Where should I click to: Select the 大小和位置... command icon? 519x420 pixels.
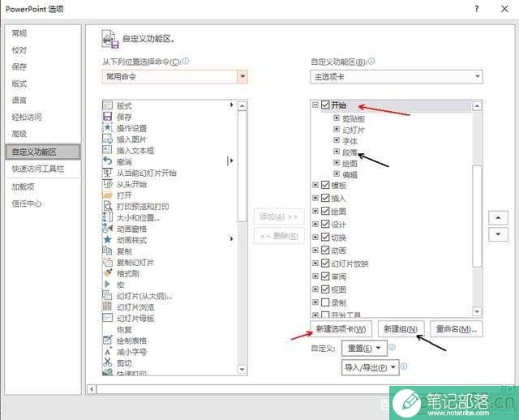coord(107,217)
